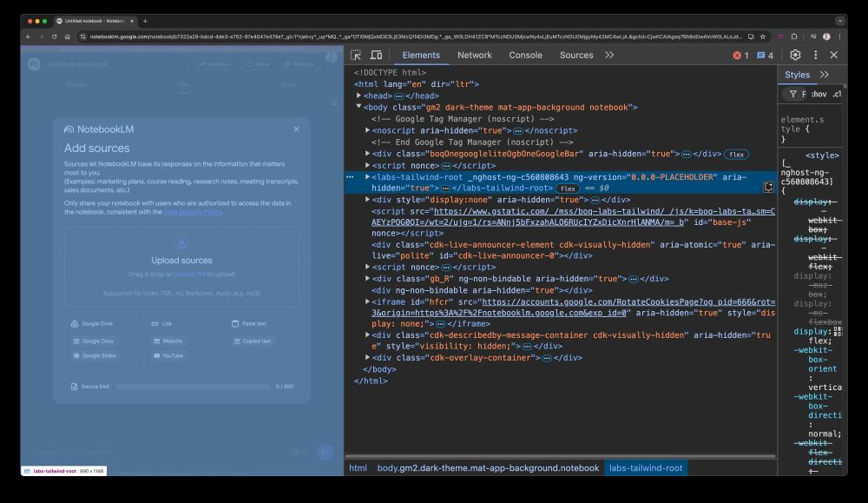Select the Untitled notebook browser tab

[x=95, y=21]
